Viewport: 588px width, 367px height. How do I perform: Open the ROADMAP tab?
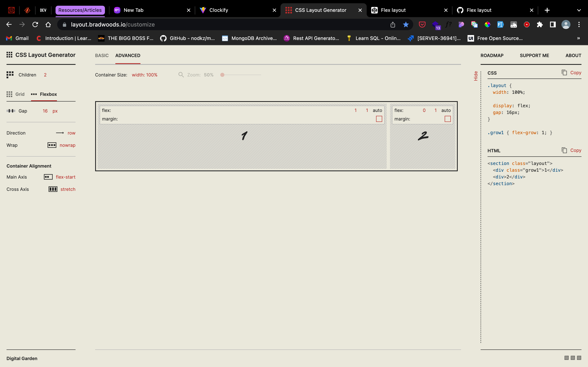[x=492, y=56]
